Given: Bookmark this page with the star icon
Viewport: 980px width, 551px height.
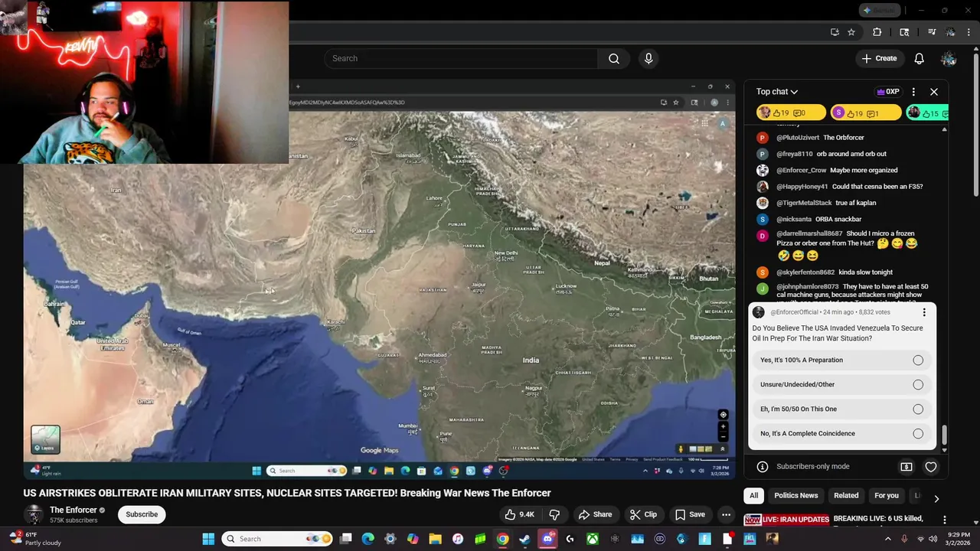Looking at the screenshot, I should coord(851,32).
